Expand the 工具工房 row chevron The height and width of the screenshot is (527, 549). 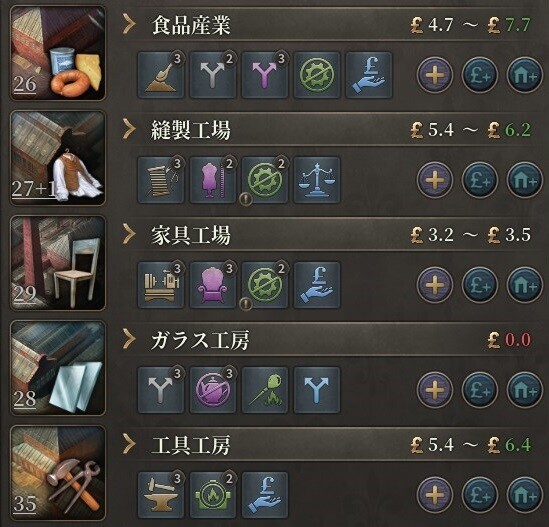129,444
